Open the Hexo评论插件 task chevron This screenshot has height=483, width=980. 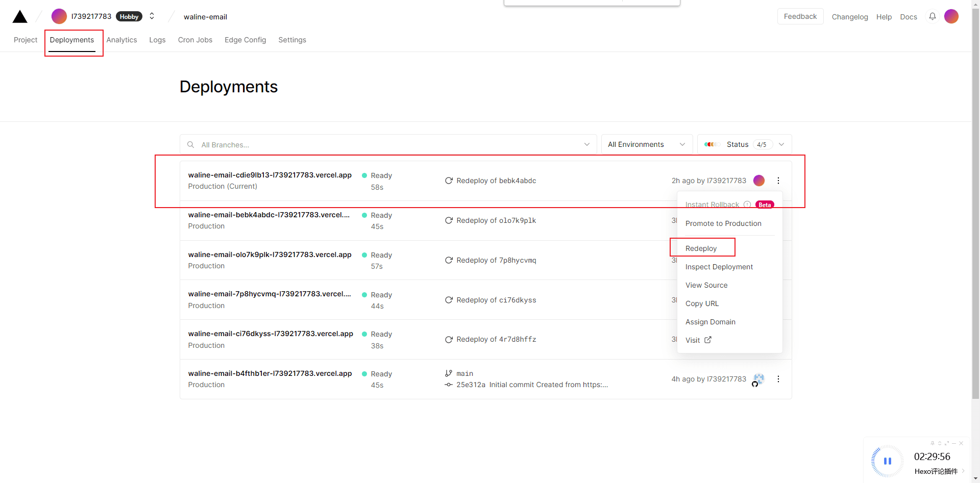(963, 471)
